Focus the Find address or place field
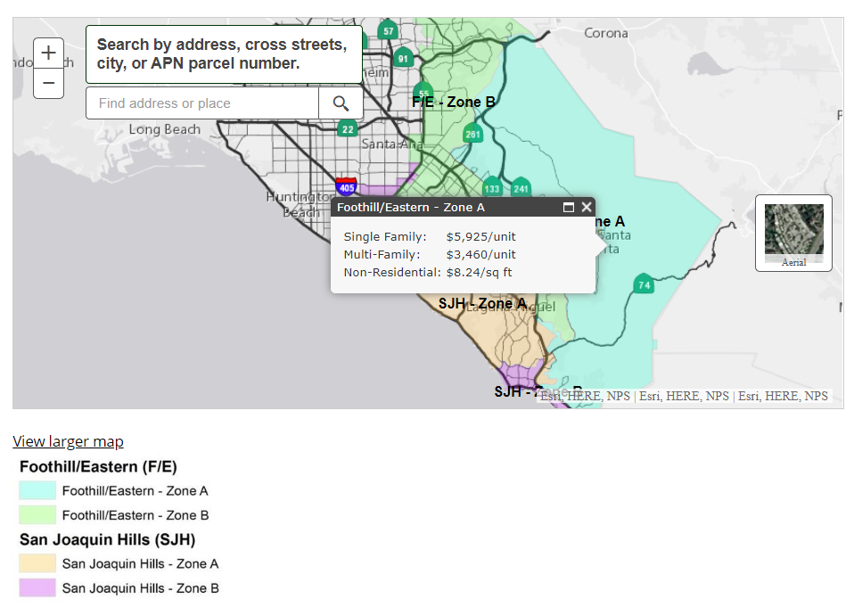The width and height of the screenshot is (854, 616). (202, 103)
